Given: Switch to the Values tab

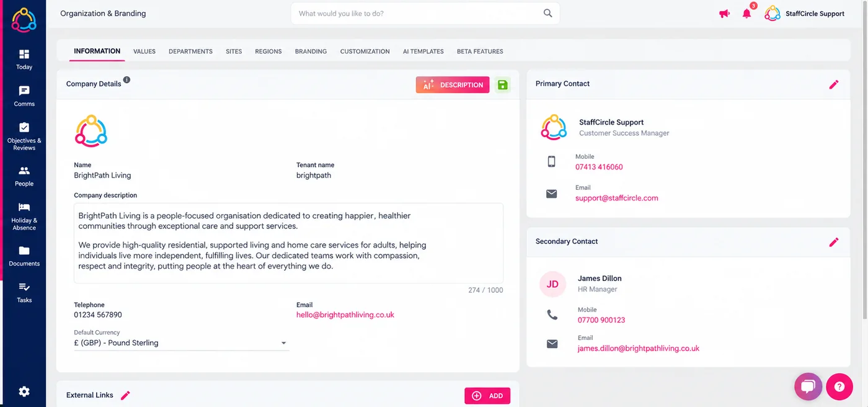Looking at the screenshot, I should pos(144,51).
